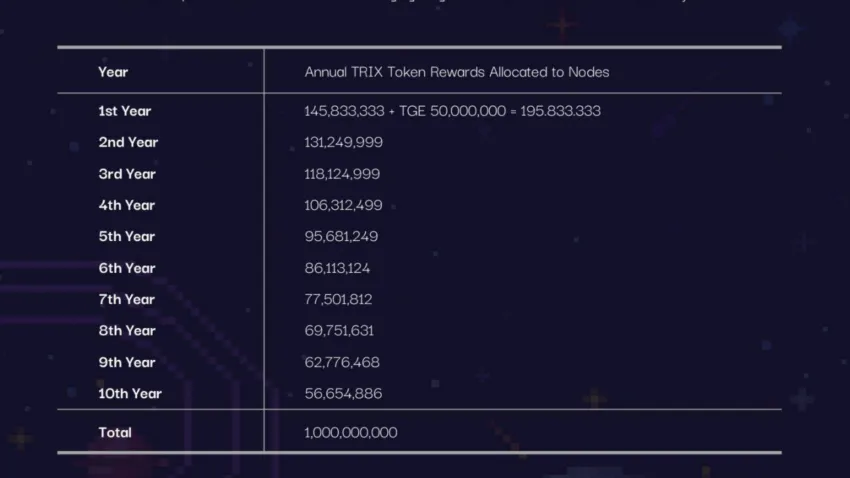Select the "Annual TRIX Token Rewards Allocated to Nodes" header

pyautogui.click(x=457, y=72)
